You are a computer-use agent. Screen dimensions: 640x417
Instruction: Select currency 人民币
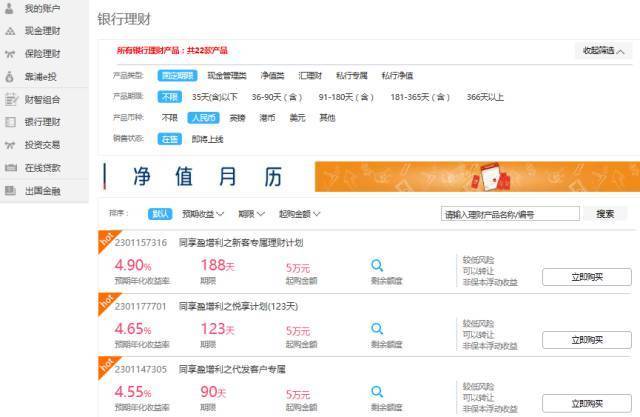[x=203, y=118]
